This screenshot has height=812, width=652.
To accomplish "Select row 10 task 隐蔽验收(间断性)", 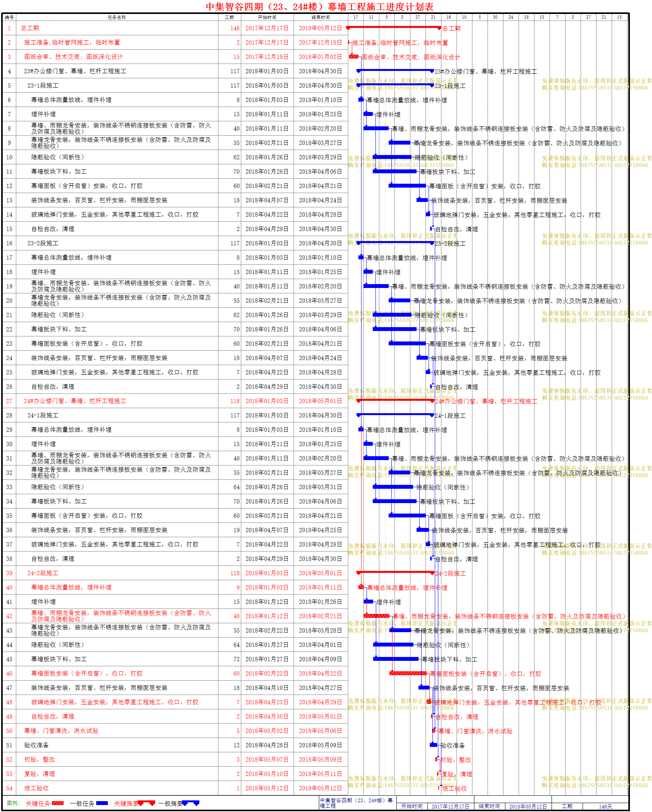I will click(x=57, y=157).
